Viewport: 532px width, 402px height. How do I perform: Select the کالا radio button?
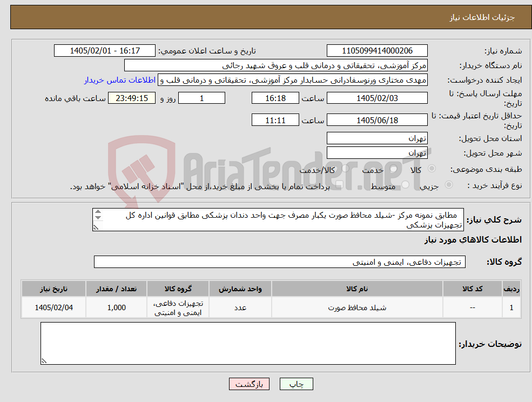[432, 169]
